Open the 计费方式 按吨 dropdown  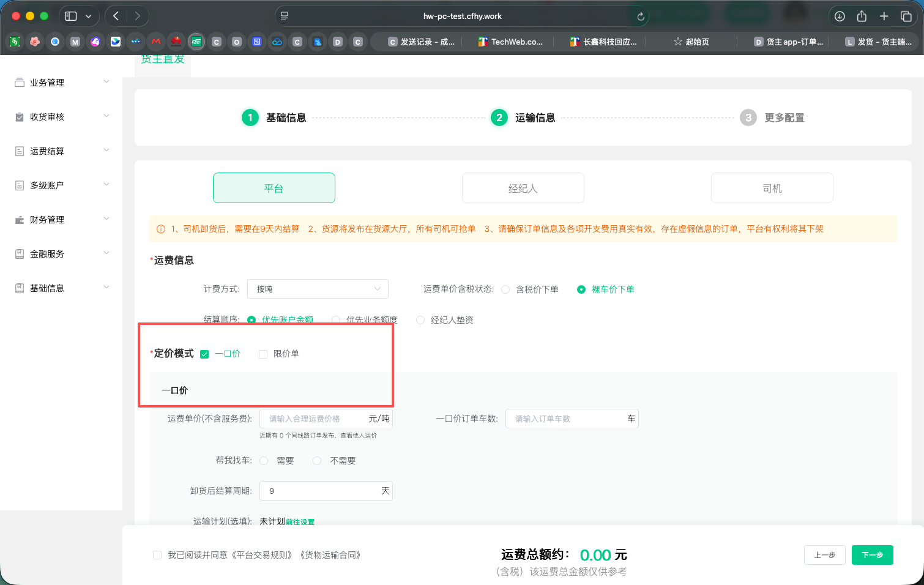coord(318,289)
